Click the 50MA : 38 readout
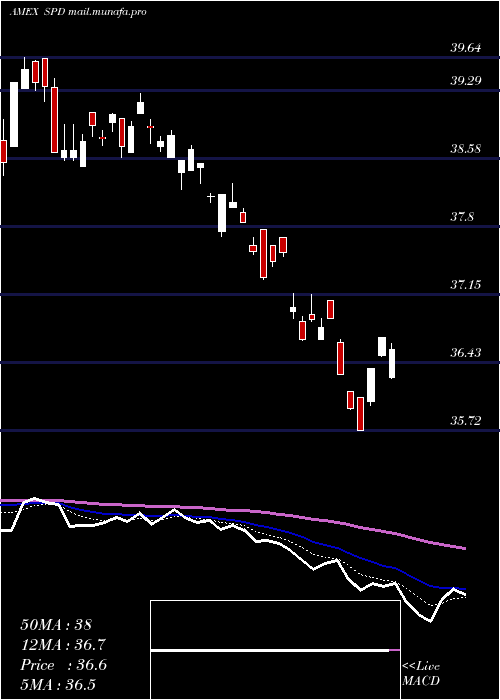The height and width of the screenshot is (700, 500). coord(56,625)
